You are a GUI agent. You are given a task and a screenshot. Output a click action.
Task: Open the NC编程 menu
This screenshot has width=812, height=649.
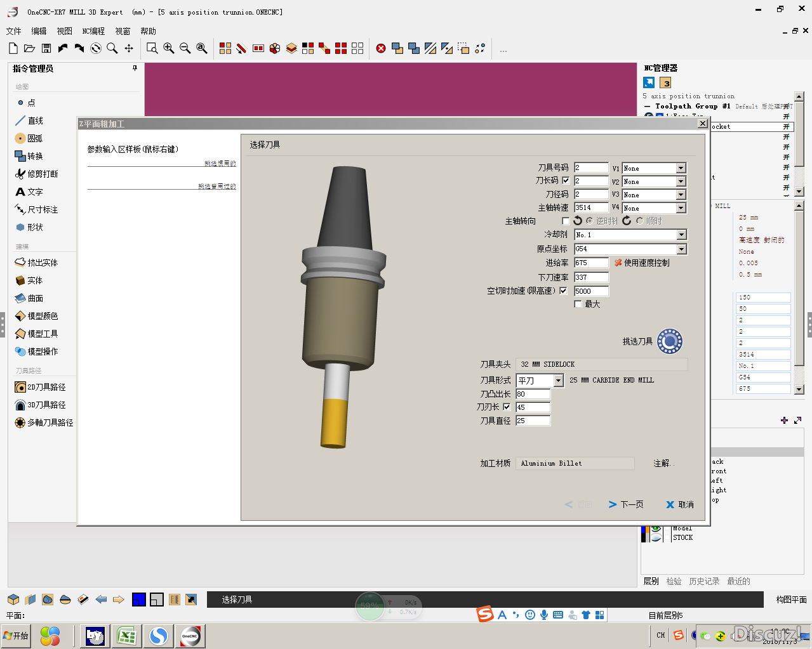(x=93, y=31)
